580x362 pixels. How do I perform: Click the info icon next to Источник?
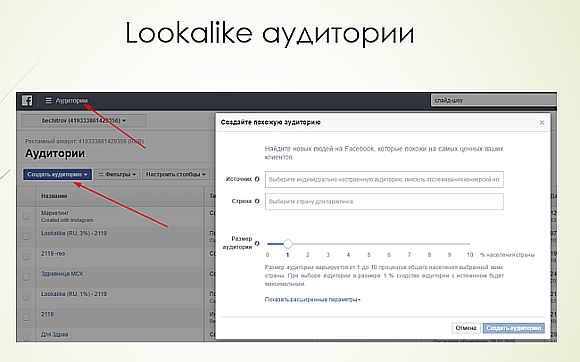[x=257, y=179]
